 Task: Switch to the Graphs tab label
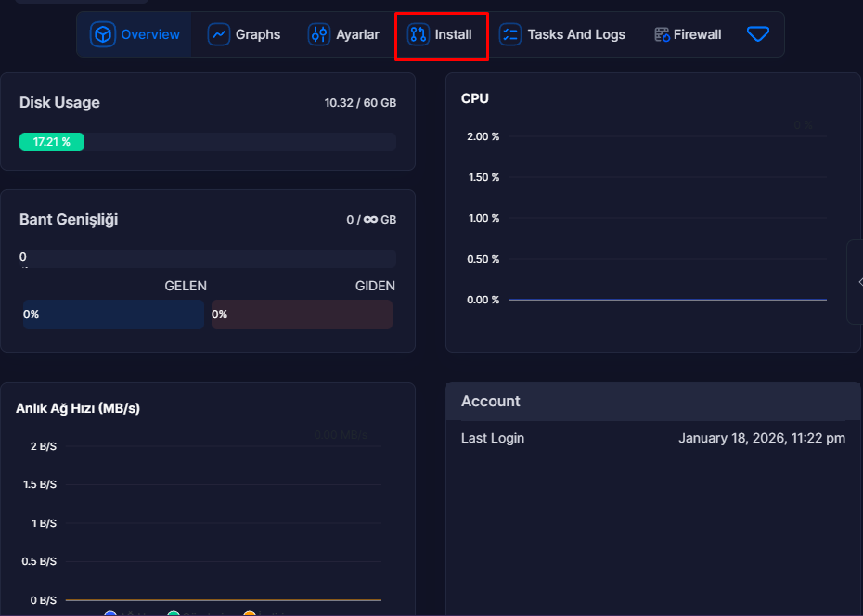click(x=257, y=34)
